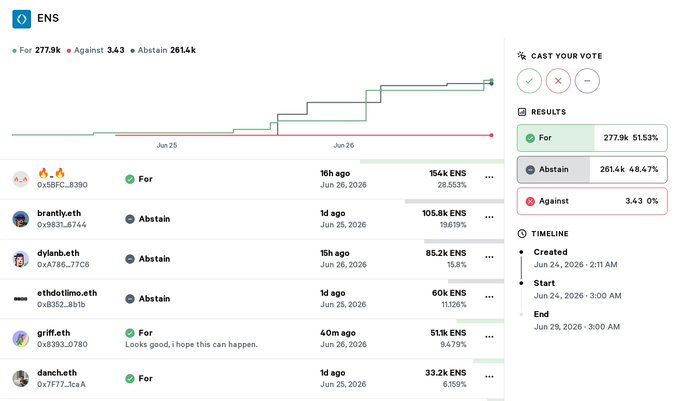
Task: Open the more options menu for dylanb.eth
Action: pyautogui.click(x=489, y=257)
